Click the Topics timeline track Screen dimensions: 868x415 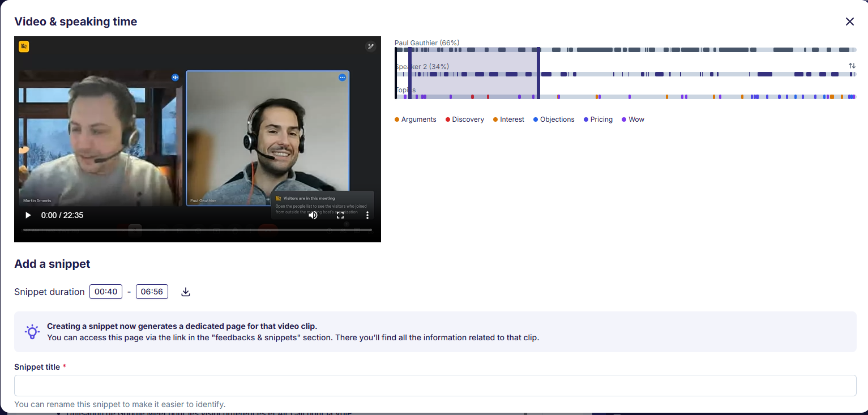tap(626, 97)
